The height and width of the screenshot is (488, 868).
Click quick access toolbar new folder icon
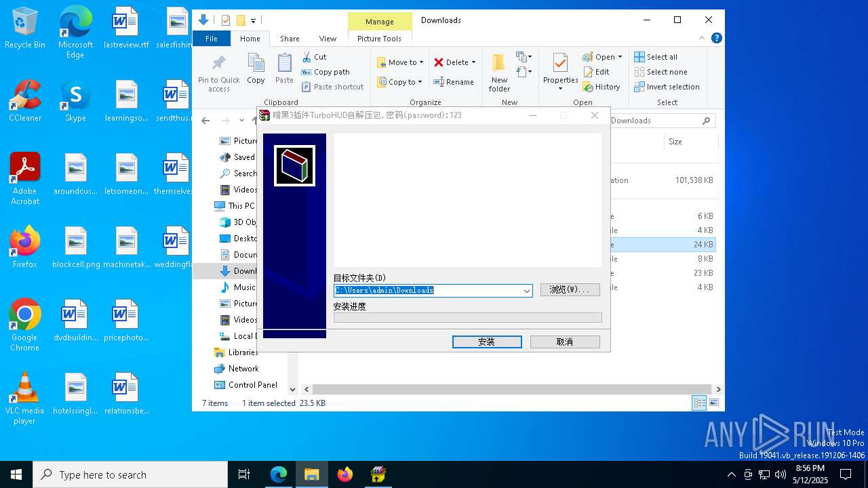pyautogui.click(x=240, y=20)
